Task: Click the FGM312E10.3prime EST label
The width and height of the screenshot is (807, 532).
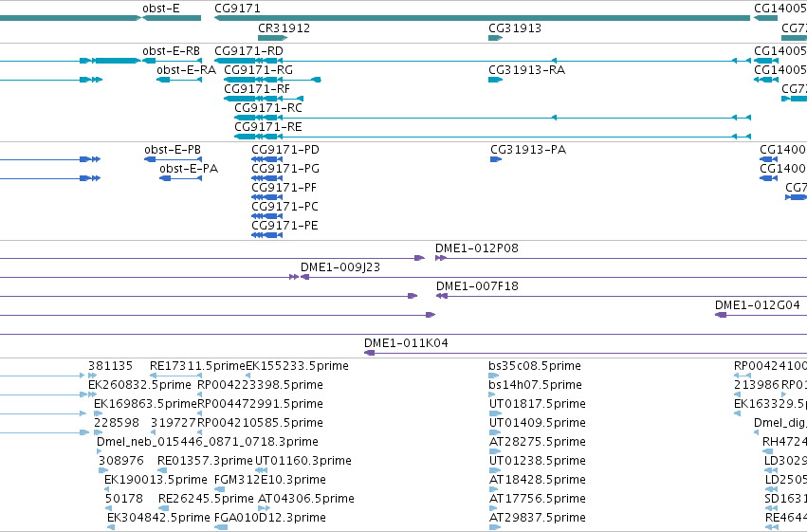Action: 270,481
